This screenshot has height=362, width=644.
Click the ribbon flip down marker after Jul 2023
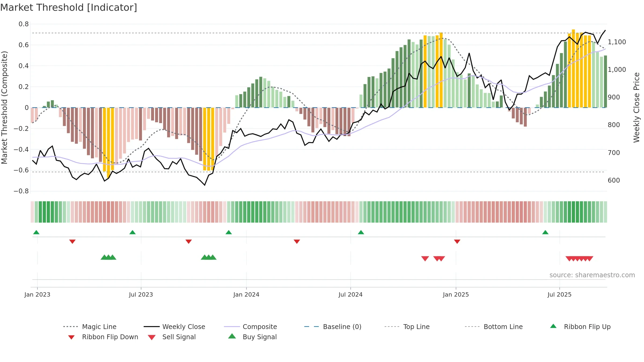pos(189,242)
